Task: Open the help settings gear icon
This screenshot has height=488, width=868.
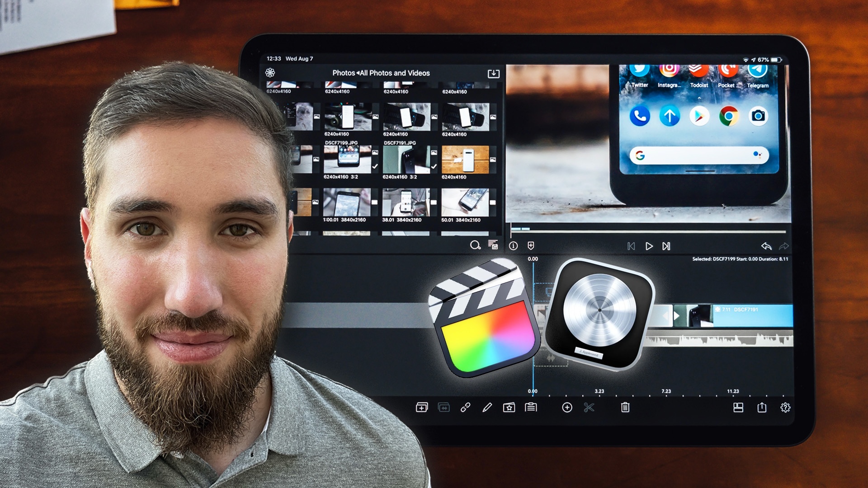Action: coord(785,408)
